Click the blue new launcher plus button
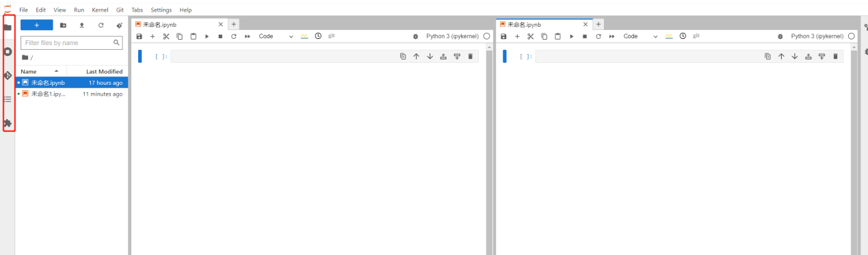The image size is (868, 255). (37, 25)
